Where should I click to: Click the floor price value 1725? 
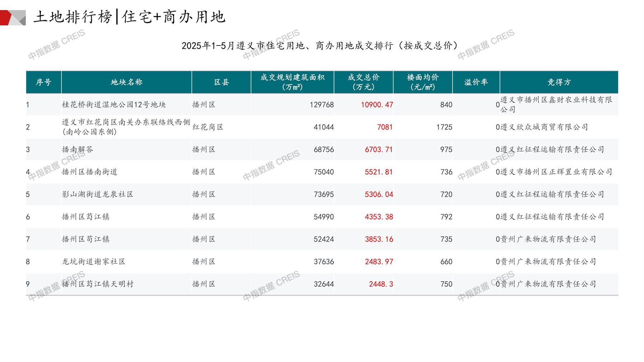tap(444, 127)
